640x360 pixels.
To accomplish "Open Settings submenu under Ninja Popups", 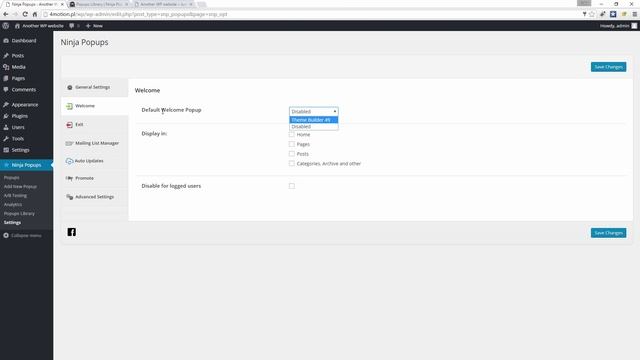I will 12,222.
